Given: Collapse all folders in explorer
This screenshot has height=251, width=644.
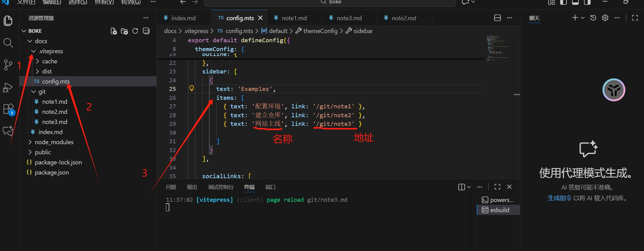Looking at the screenshot, I should coord(146,31).
